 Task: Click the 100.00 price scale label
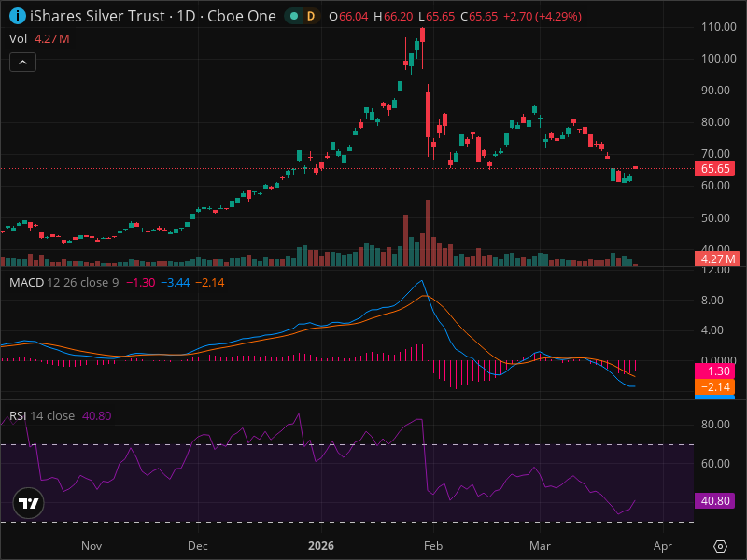719,59
